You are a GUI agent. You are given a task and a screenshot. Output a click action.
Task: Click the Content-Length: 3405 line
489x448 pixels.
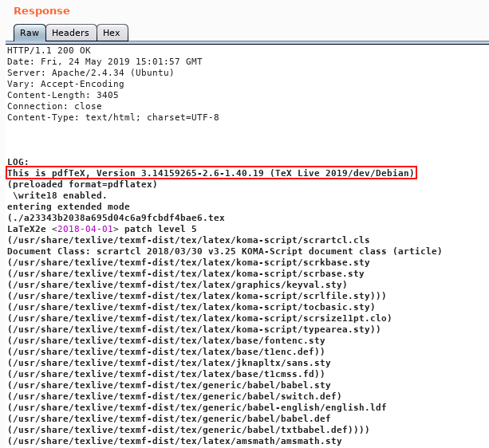[x=63, y=95]
